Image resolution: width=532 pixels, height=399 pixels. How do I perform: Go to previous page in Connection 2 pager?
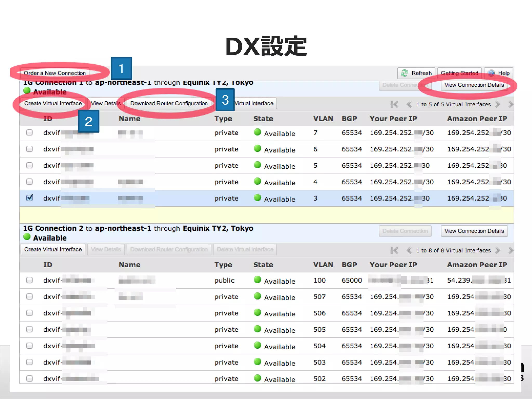coord(409,250)
